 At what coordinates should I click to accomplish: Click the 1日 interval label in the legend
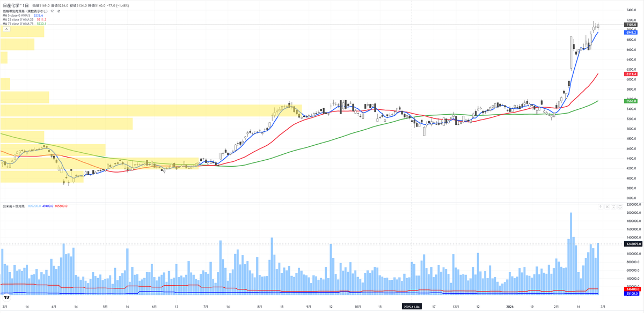pos(27,5)
